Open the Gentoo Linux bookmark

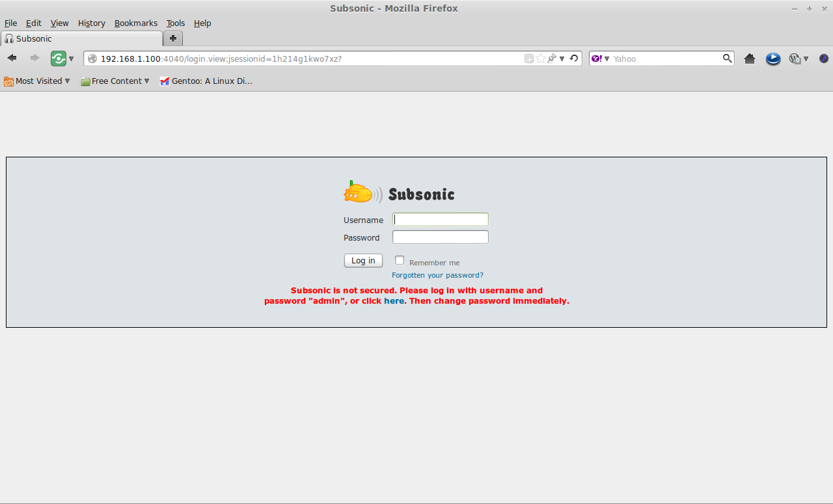(206, 81)
